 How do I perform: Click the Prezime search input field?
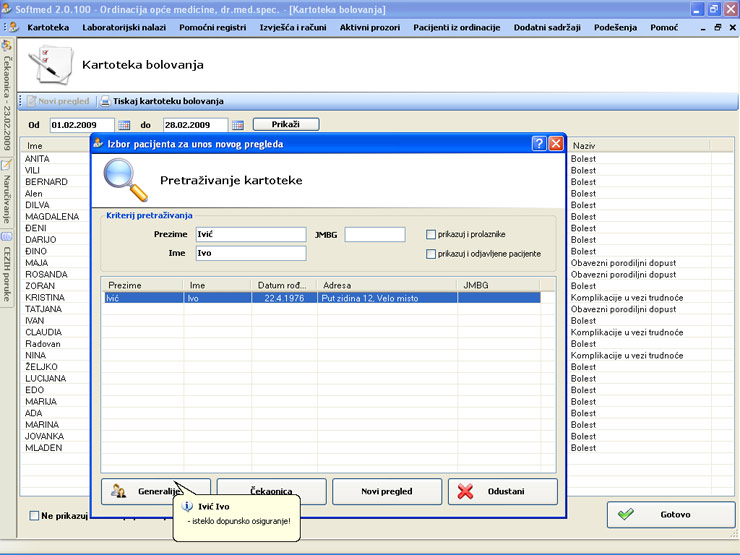(249, 234)
